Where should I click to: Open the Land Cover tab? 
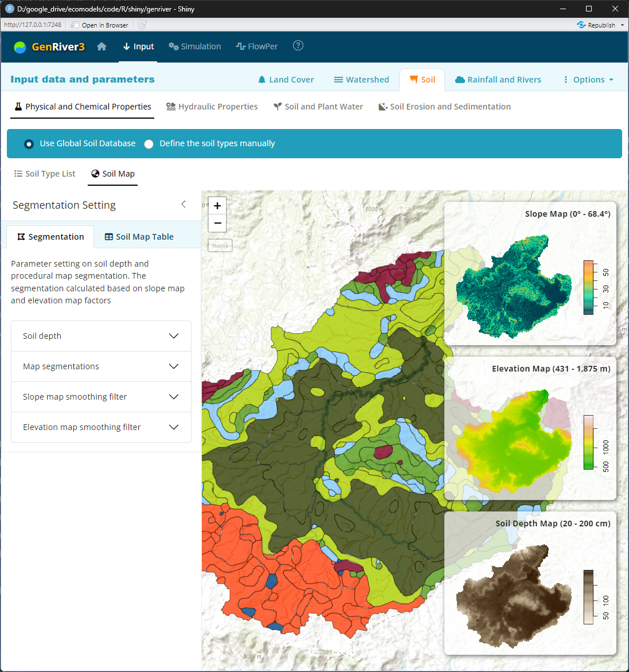[x=286, y=80]
